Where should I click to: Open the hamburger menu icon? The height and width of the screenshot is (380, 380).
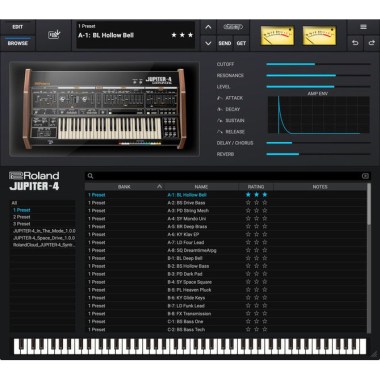tap(363, 27)
